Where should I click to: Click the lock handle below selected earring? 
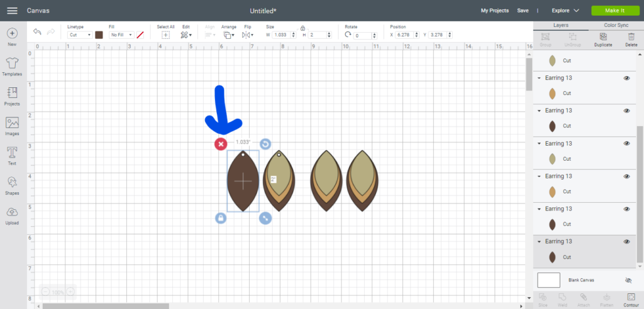[x=221, y=219]
